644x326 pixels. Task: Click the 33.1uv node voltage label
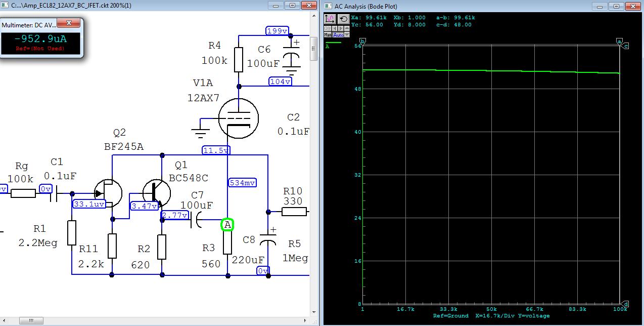89,204
